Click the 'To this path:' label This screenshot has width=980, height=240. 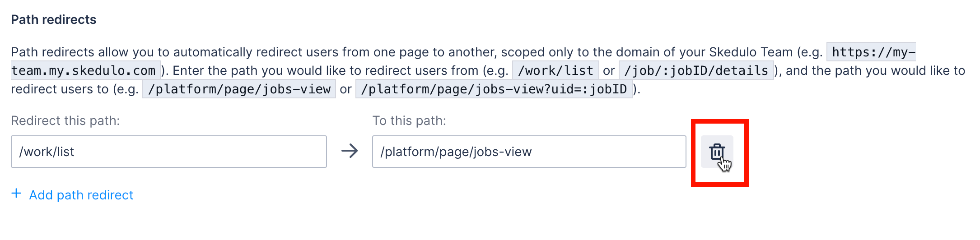[409, 121]
